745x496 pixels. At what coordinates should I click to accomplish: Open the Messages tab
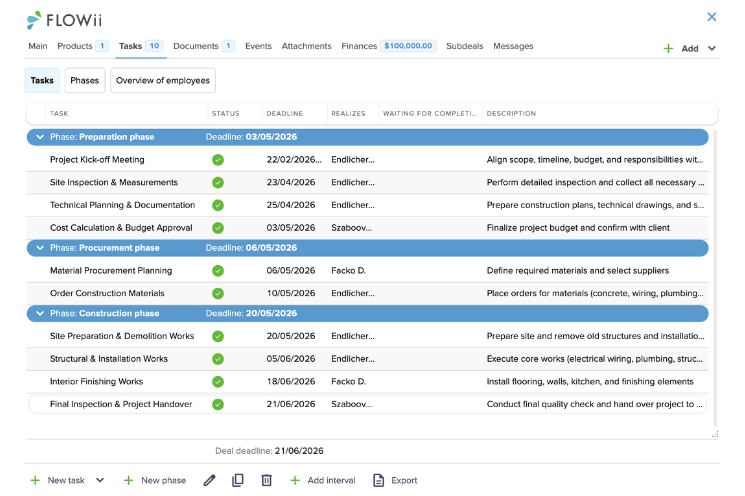(513, 46)
